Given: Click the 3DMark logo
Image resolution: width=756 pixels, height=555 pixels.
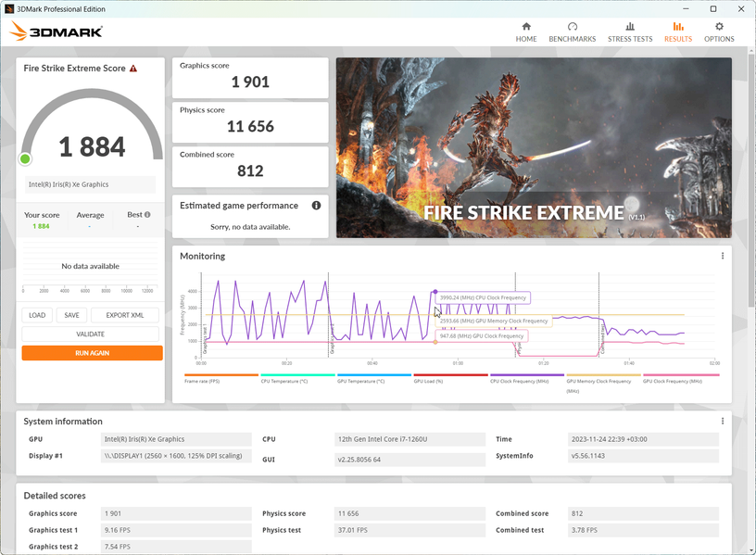Looking at the screenshot, I should [x=56, y=32].
